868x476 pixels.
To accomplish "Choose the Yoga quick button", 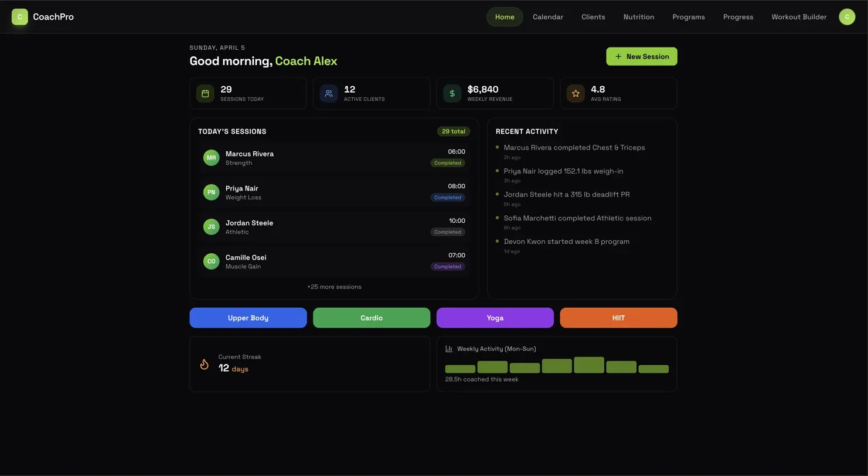I will [x=495, y=318].
